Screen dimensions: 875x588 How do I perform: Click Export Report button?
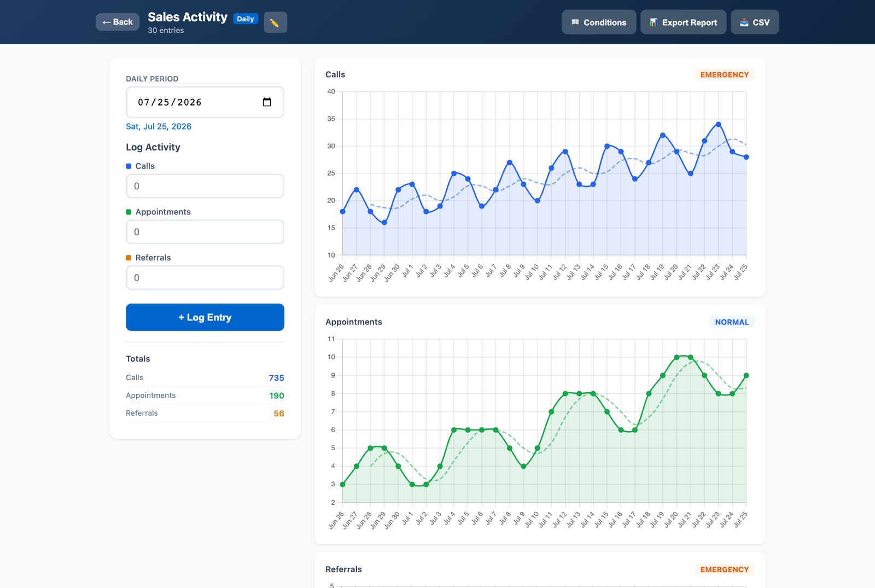point(684,22)
